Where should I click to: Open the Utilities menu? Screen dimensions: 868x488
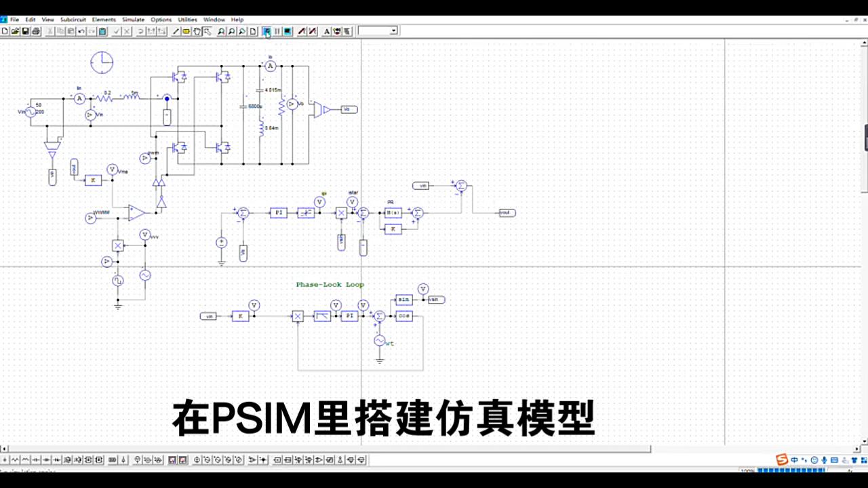(188, 20)
